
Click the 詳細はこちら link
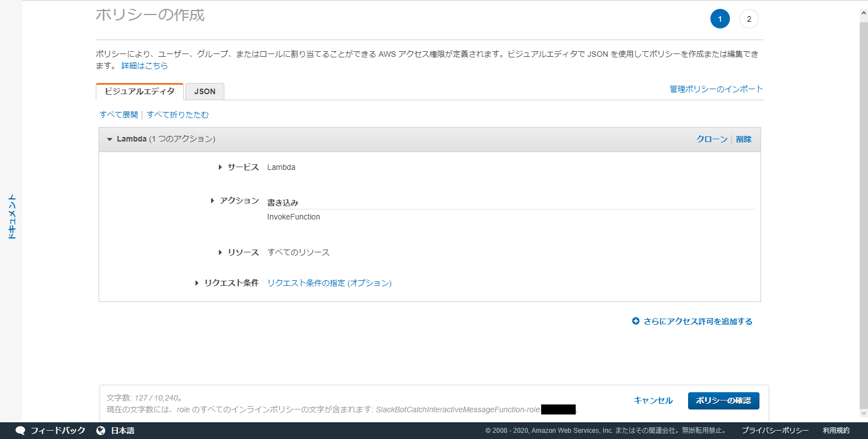[145, 66]
